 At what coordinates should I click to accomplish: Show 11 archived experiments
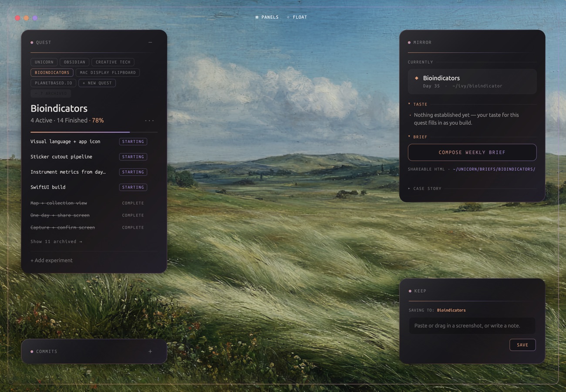[x=56, y=241]
